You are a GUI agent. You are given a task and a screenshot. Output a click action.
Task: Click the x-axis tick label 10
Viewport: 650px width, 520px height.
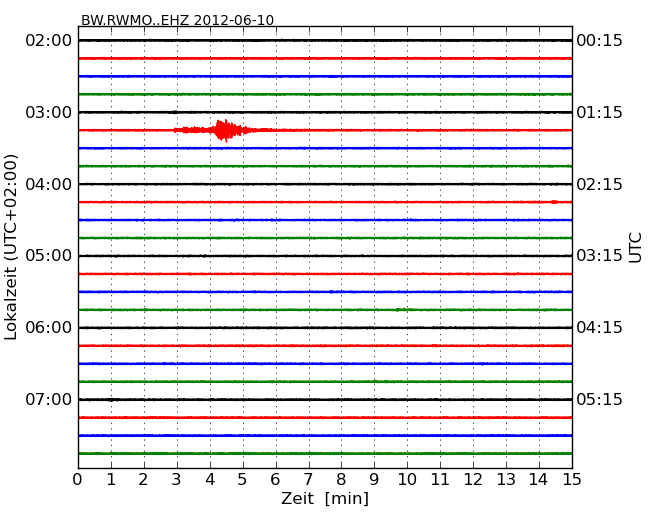407,480
